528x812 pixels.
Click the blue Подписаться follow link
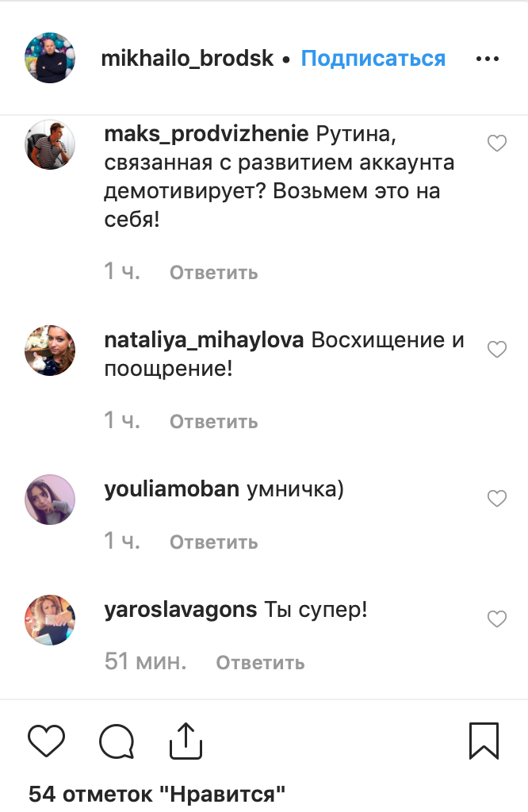(373, 59)
